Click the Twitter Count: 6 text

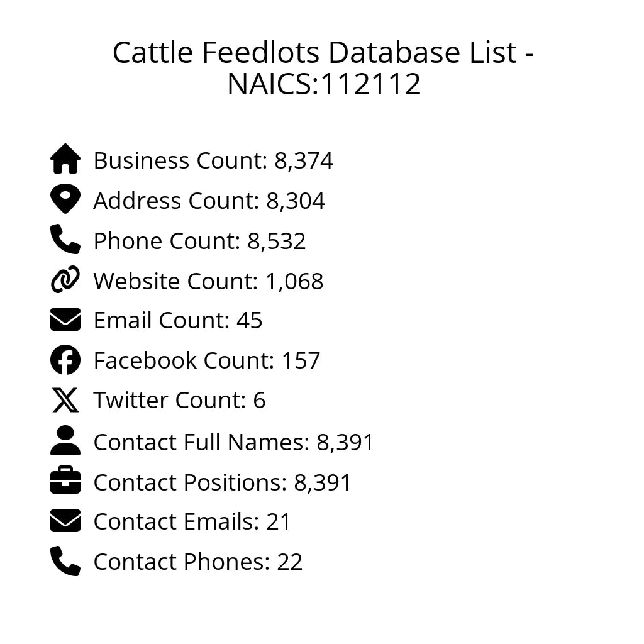(179, 401)
